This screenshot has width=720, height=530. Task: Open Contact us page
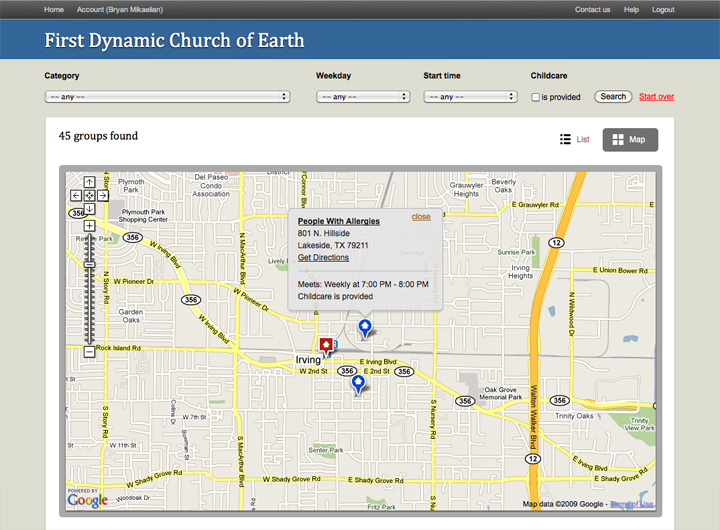click(592, 9)
